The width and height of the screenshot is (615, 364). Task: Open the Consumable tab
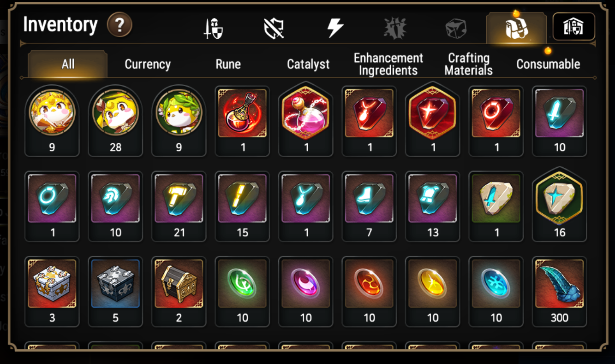pyautogui.click(x=548, y=65)
